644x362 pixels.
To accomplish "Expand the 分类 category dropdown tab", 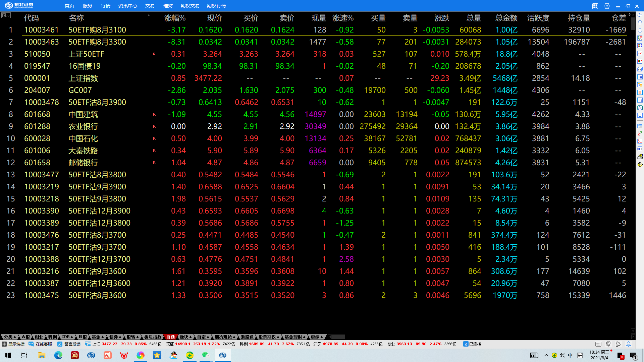I will coord(10,337).
